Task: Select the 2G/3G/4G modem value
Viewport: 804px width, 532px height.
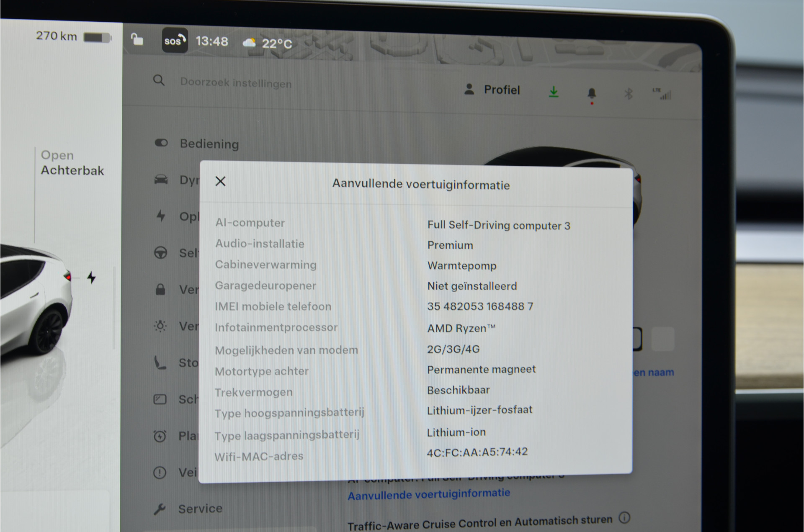Action: coord(454,349)
